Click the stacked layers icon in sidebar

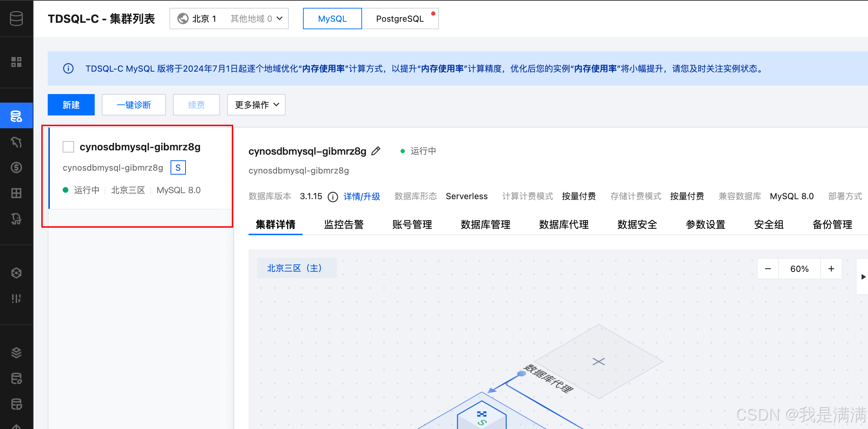[x=16, y=352]
